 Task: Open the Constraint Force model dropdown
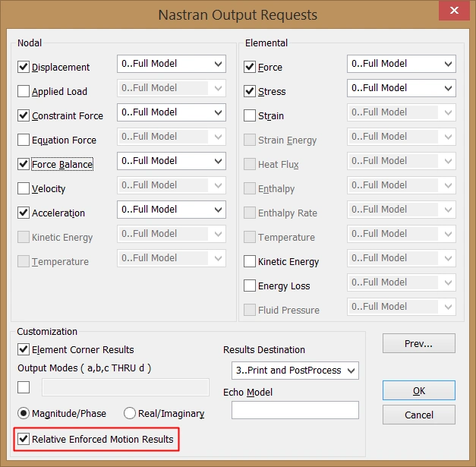click(x=172, y=112)
